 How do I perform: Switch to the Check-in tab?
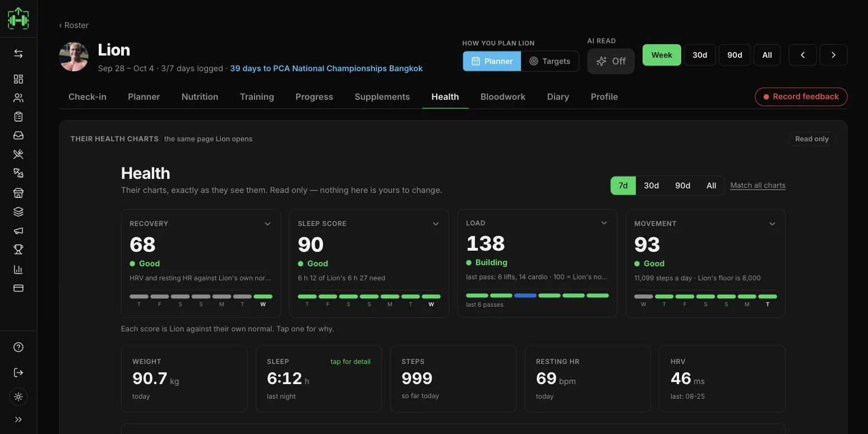click(87, 96)
